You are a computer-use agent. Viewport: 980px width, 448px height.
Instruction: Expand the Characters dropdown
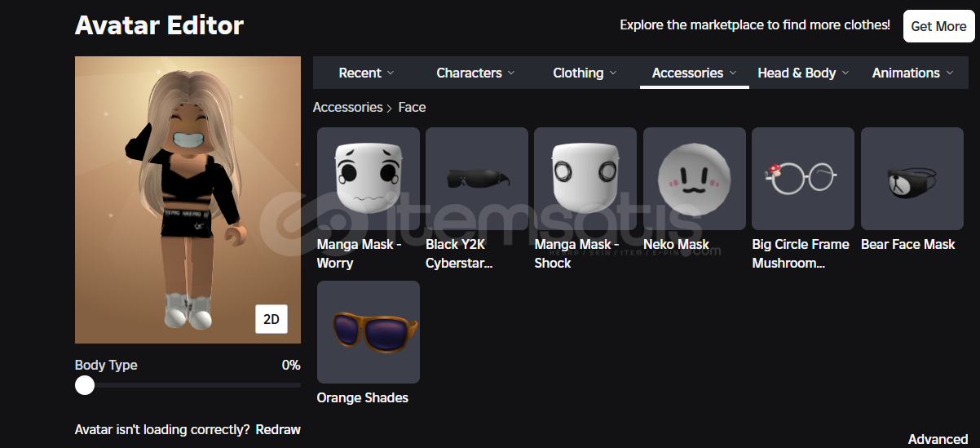[x=475, y=73]
